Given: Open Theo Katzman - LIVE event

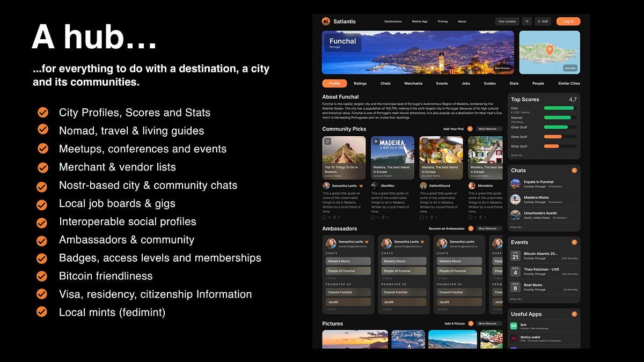Looking at the screenshot, I should click(544, 271).
